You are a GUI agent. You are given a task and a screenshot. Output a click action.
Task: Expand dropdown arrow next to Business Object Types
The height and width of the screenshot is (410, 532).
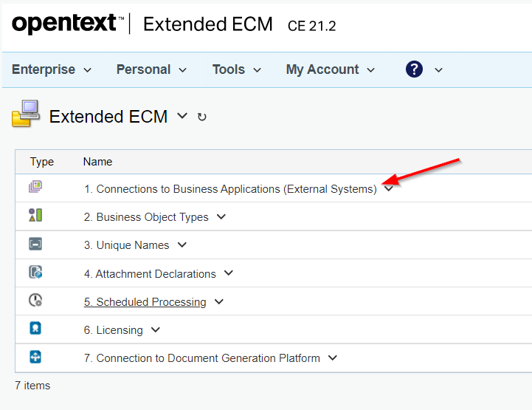[221, 216]
